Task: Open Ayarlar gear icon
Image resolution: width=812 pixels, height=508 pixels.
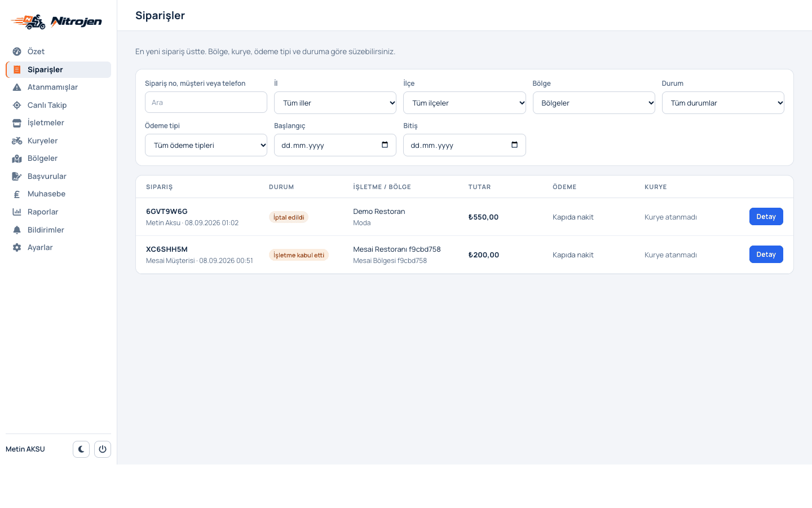Action: (17, 247)
